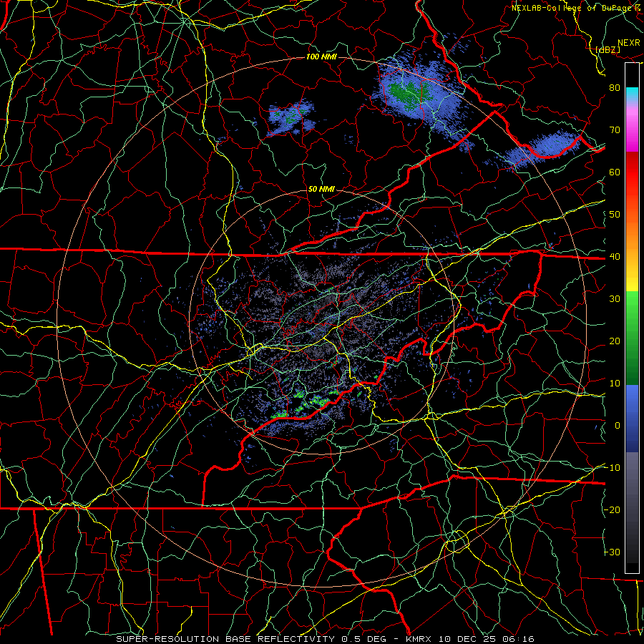Click the "NEXR" label above color bar

[629, 43]
